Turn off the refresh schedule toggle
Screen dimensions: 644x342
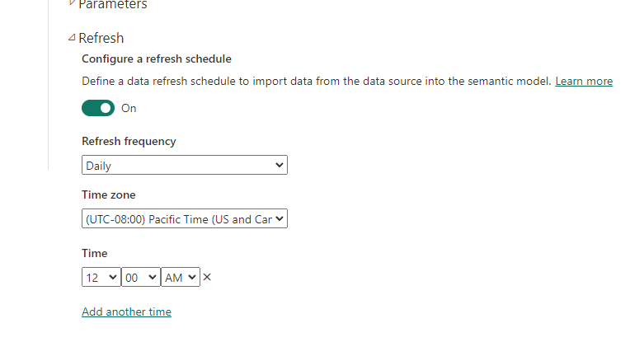pyautogui.click(x=98, y=108)
